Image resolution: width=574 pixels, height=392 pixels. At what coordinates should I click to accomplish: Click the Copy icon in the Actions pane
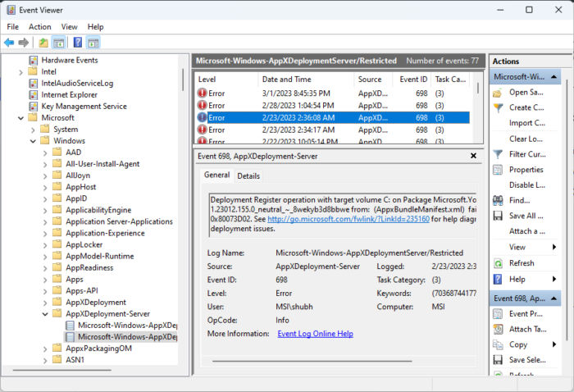(498, 344)
